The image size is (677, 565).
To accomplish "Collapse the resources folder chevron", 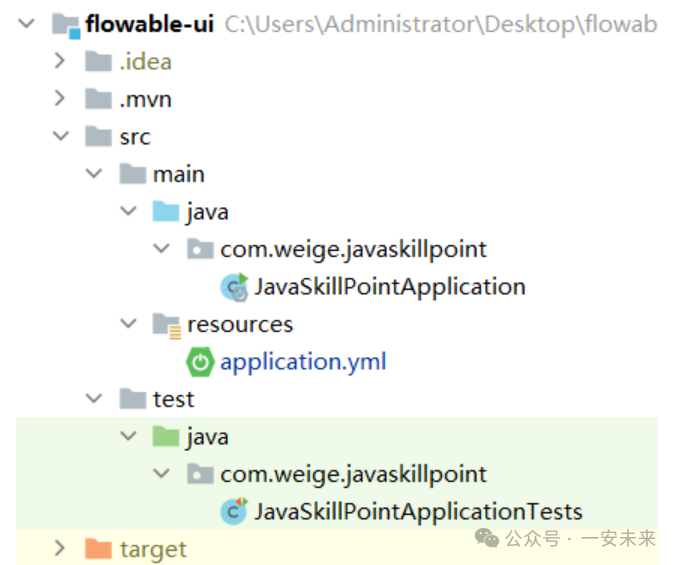I will (128, 324).
